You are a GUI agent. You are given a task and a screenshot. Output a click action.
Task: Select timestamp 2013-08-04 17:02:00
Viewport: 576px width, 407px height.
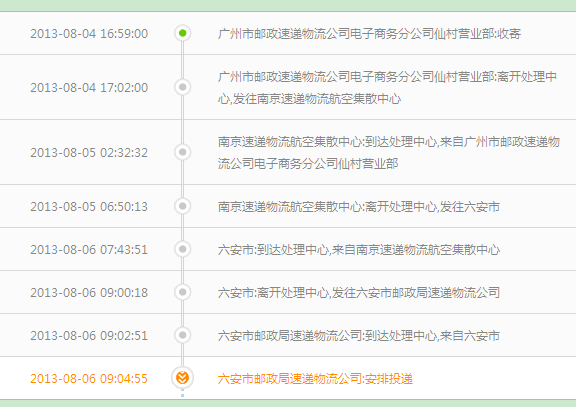point(89,88)
